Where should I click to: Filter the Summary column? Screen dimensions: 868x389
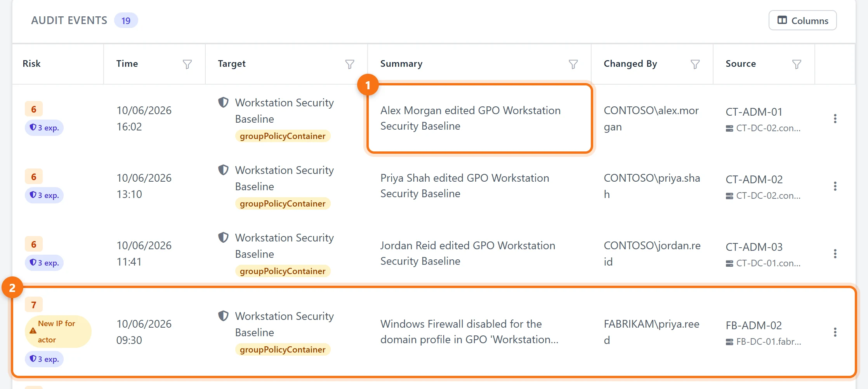coord(573,64)
